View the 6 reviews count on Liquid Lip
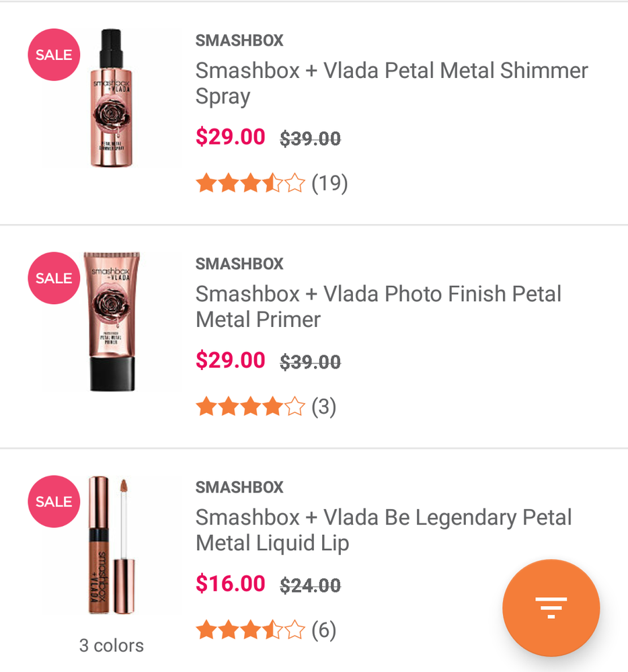Viewport: 628px width, 672px height. [x=323, y=630]
